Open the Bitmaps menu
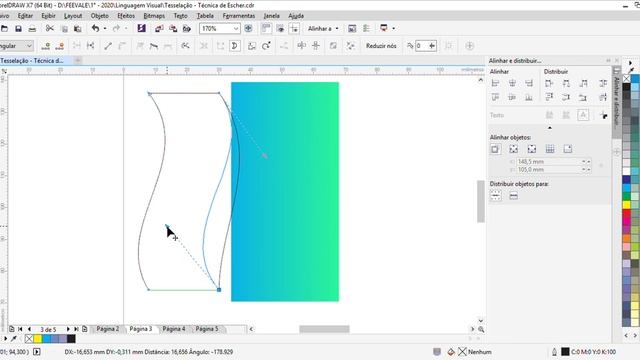The height and width of the screenshot is (360, 640). 154,16
